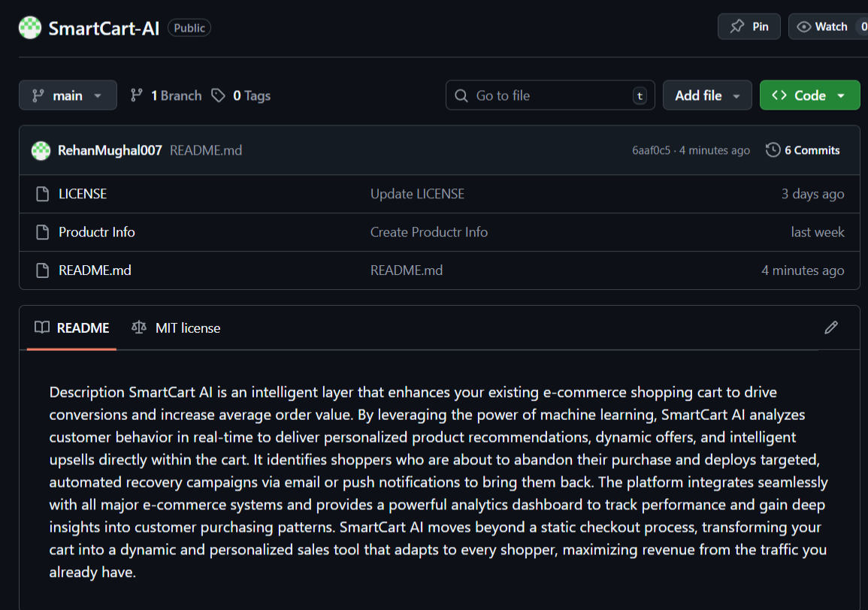Image resolution: width=868 pixels, height=610 pixels.
Task: Click the README.md file icon
Action: pos(43,270)
